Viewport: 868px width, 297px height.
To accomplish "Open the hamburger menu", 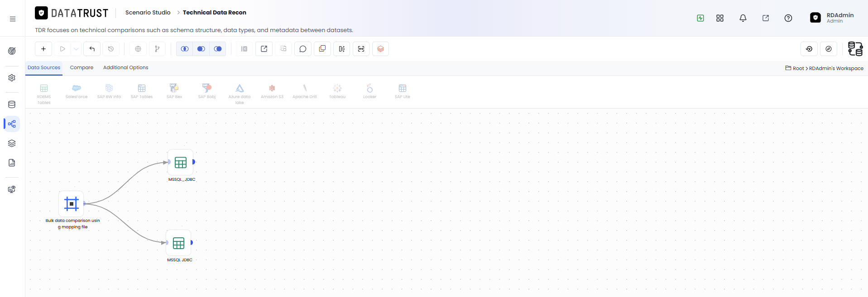I will (13, 19).
